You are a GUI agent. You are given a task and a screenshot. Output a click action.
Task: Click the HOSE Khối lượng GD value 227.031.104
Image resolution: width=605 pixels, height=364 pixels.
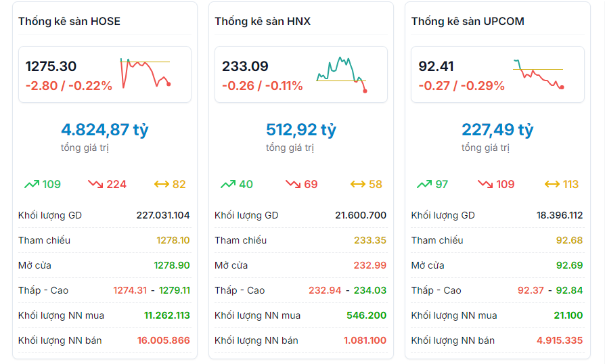[x=163, y=215]
